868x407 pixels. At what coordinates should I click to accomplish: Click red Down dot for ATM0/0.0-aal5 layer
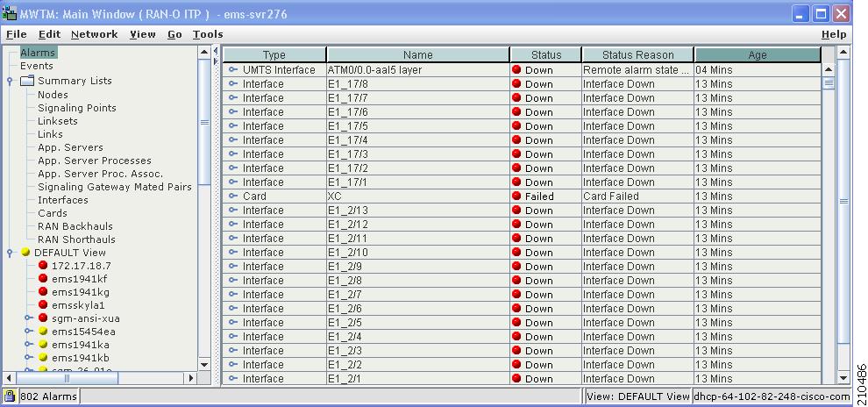tap(516, 70)
